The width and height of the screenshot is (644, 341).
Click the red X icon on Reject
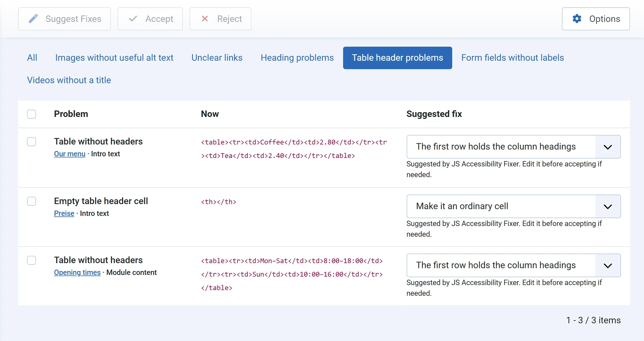coord(205,19)
